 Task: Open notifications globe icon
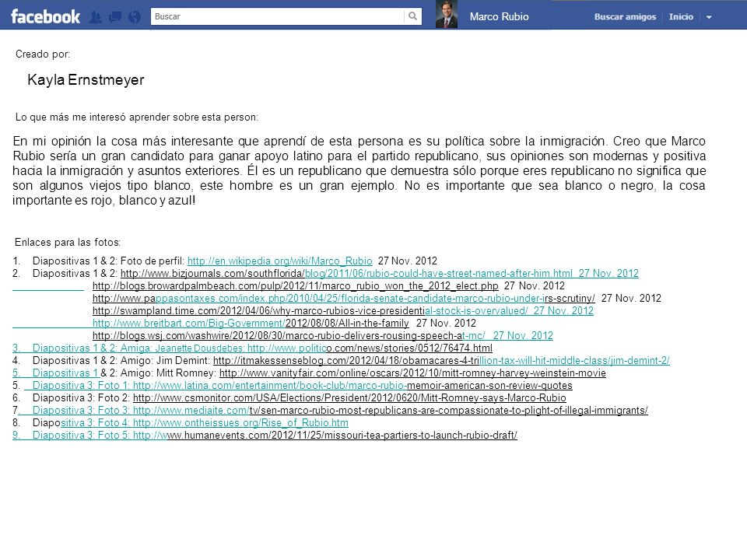135,18
